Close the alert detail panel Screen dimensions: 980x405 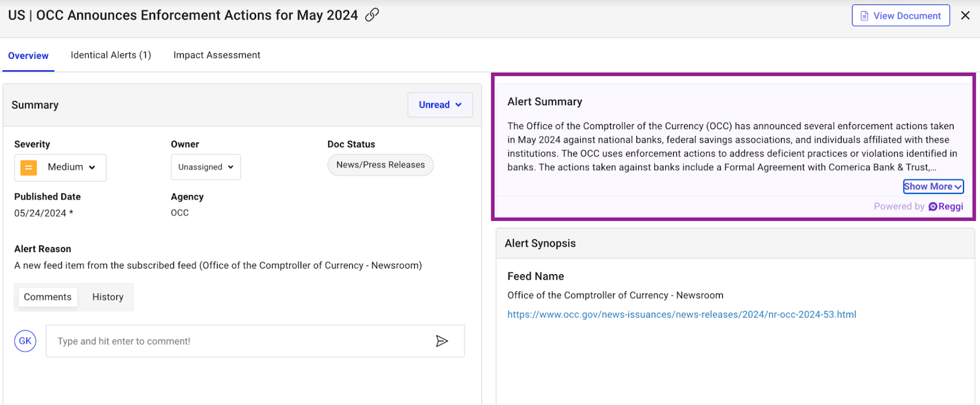pos(965,16)
